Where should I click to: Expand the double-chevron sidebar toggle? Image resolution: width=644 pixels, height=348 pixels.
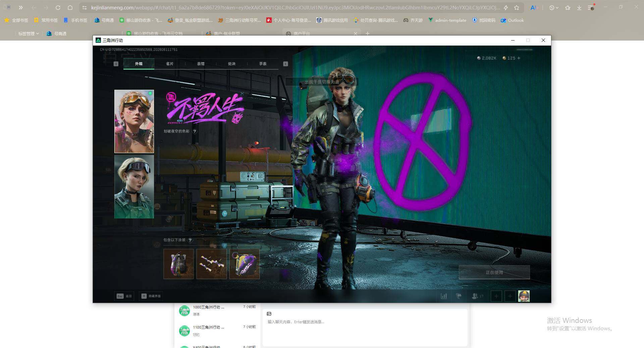(x=20, y=7)
